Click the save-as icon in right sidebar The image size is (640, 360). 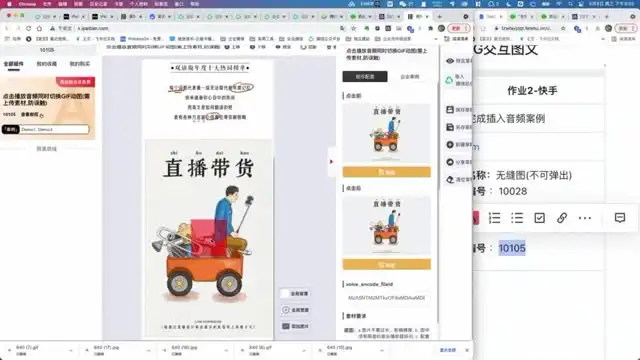[450, 127]
